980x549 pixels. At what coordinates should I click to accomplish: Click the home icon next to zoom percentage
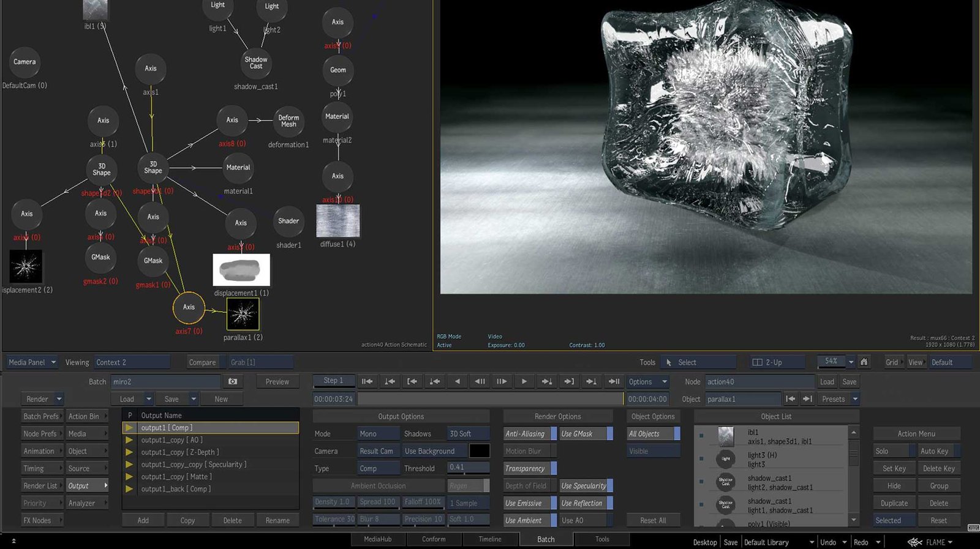tap(864, 362)
